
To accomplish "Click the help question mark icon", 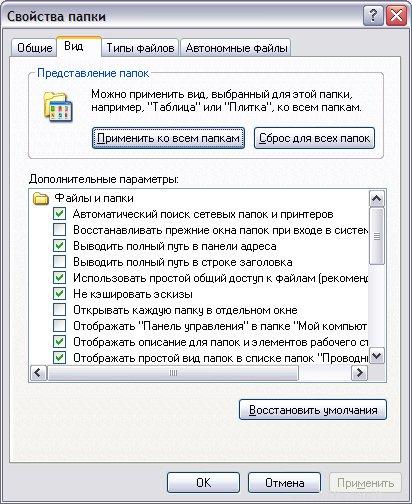I will (x=373, y=16).
